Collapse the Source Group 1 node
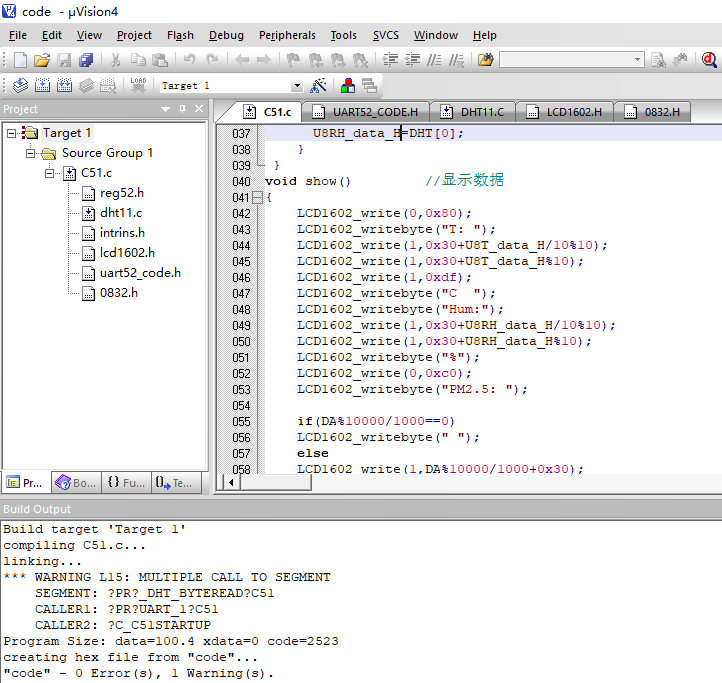Image resolution: width=722 pixels, height=683 pixels. (31, 153)
